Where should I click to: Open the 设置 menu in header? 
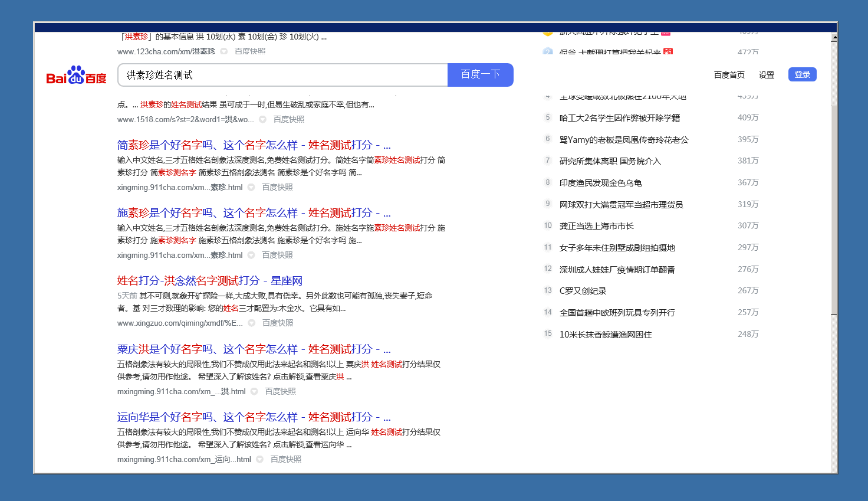click(766, 75)
